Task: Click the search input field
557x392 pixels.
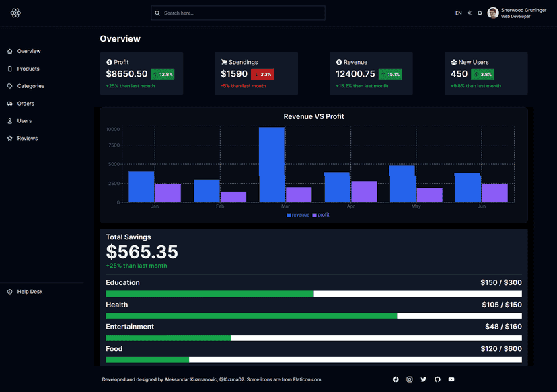Action: click(x=238, y=13)
